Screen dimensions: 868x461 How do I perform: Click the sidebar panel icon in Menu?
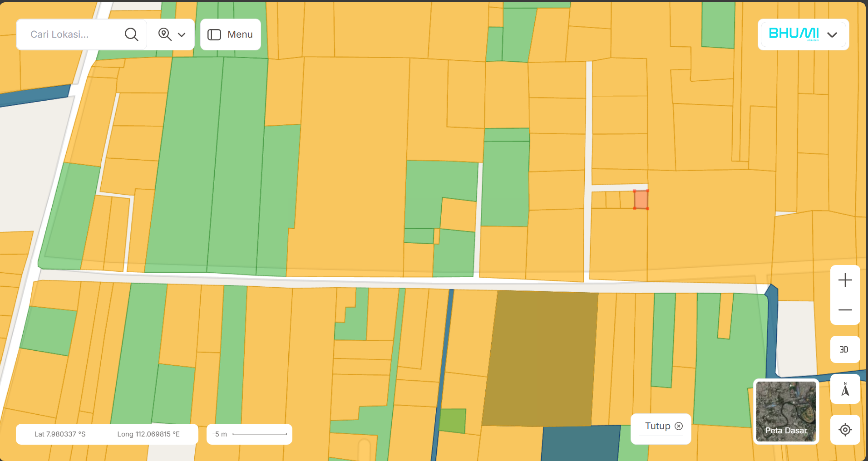coord(214,35)
